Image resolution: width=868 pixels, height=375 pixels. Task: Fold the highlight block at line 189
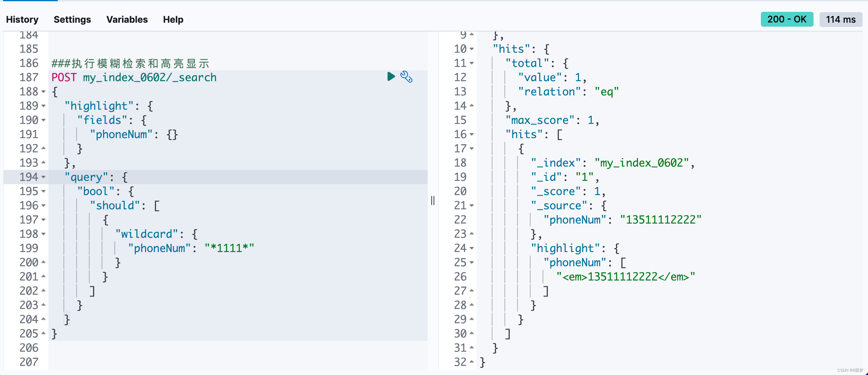pos(44,106)
